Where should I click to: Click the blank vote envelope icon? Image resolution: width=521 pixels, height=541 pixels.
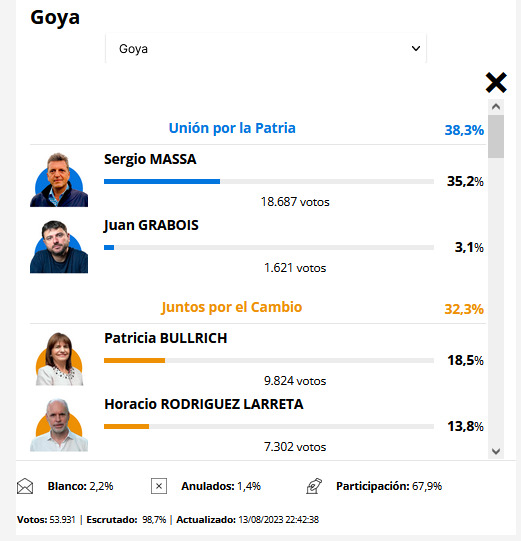tap(25, 486)
